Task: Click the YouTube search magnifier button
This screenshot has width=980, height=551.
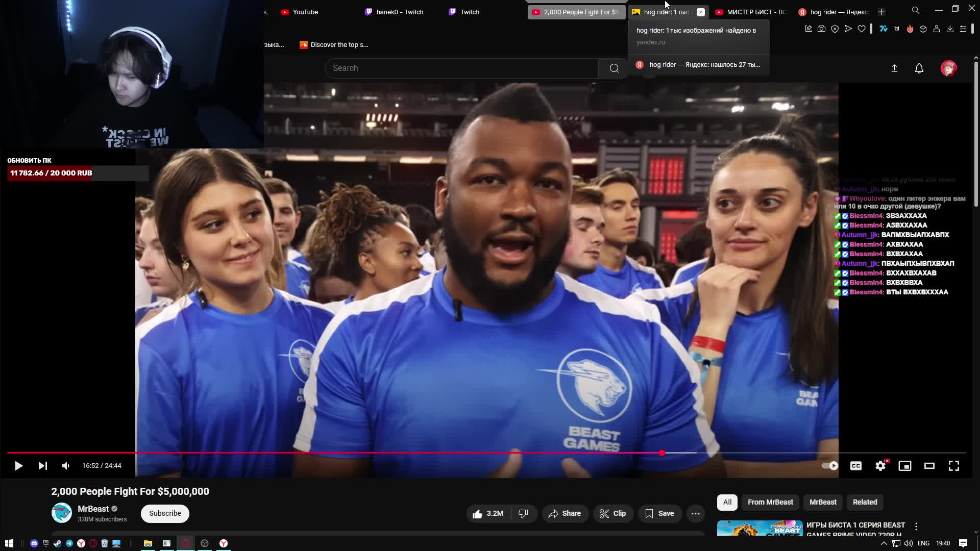Action: 614,68
